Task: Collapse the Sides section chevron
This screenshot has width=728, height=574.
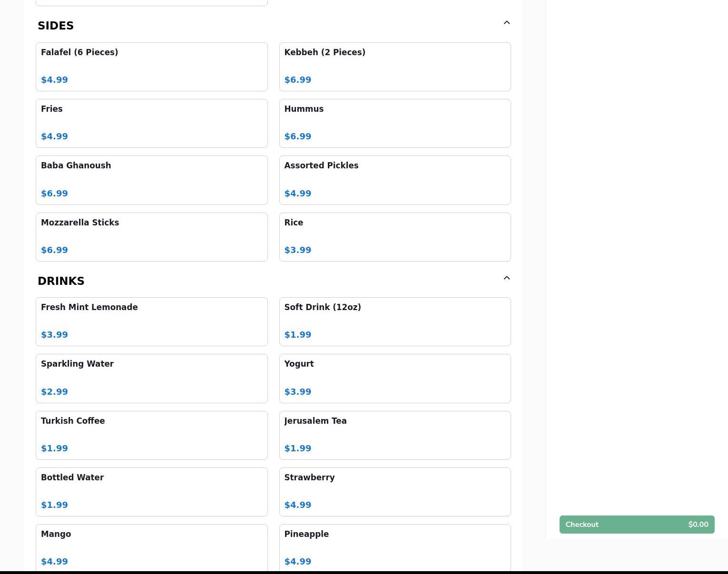Action: coord(506,23)
